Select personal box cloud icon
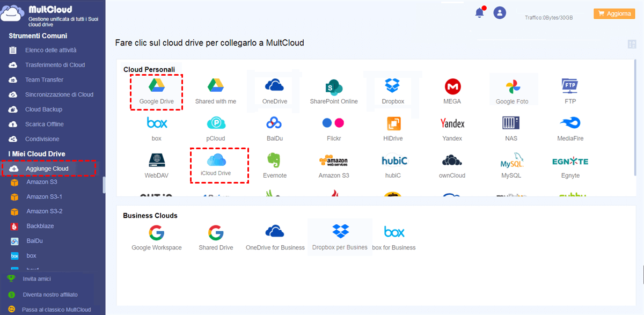The image size is (644, 315). (157, 123)
